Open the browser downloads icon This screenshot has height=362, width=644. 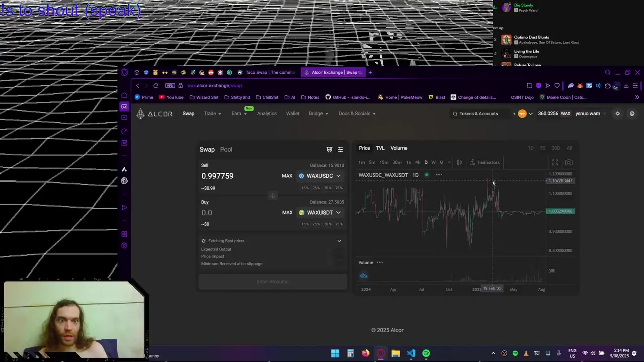tap(626, 85)
